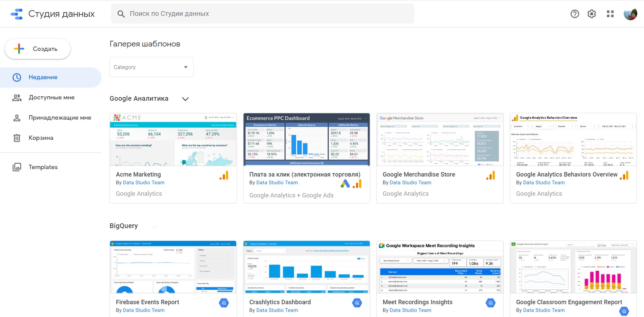The width and height of the screenshot is (644, 317).
Task: Select Недавние in the sidebar
Action: click(x=51, y=77)
